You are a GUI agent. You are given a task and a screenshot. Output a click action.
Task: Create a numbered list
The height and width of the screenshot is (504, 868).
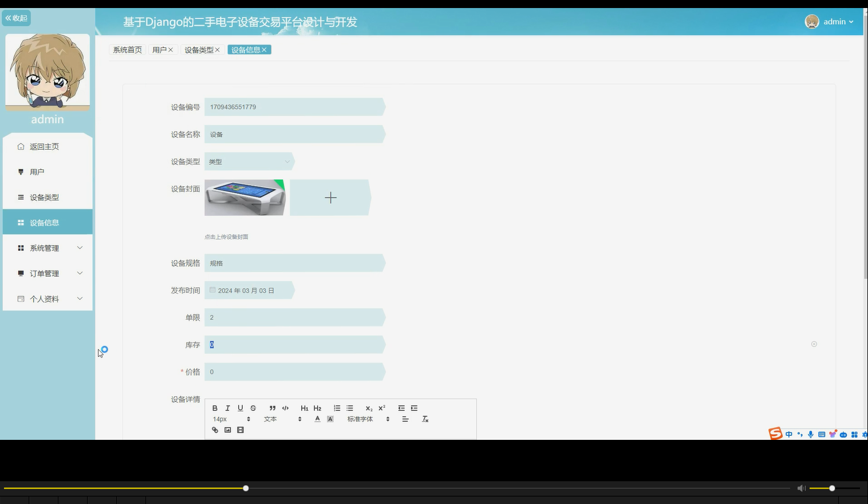tap(337, 408)
